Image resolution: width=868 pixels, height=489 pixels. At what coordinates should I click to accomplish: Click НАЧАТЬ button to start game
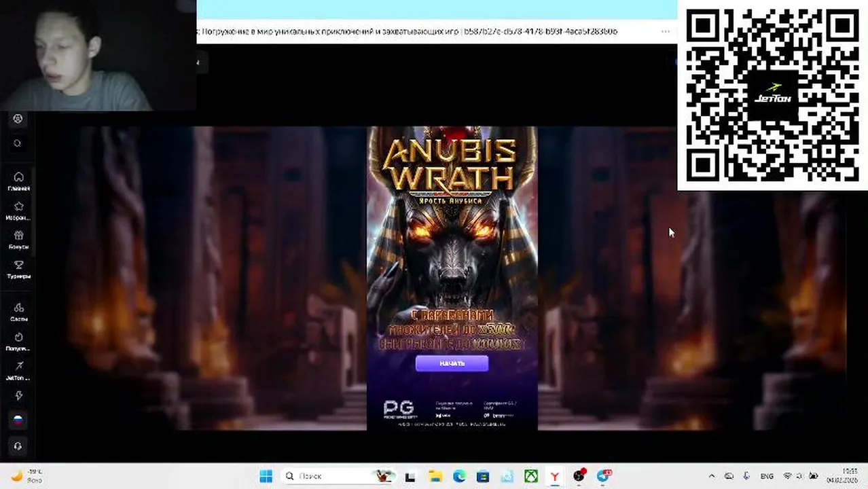452,363
